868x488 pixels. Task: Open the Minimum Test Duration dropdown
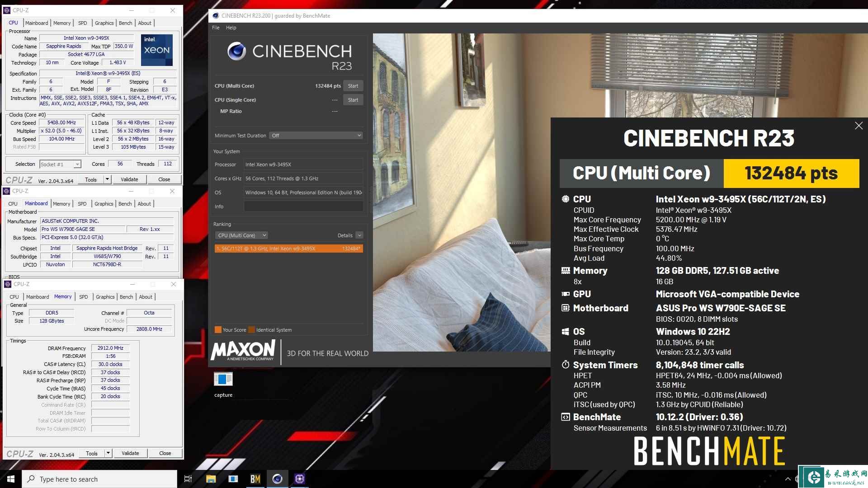click(x=316, y=135)
